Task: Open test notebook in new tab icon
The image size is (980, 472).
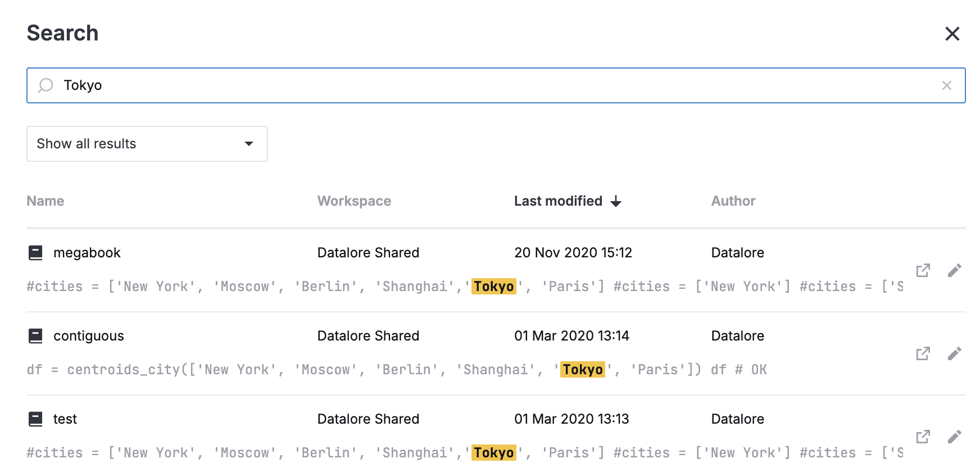Action: pos(923,437)
